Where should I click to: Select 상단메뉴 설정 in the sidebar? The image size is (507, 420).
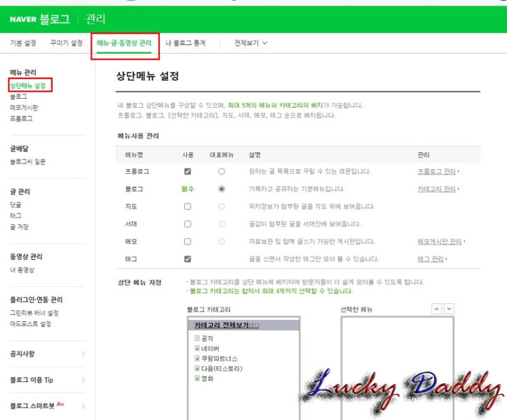pyautogui.click(x=28, y=86)
